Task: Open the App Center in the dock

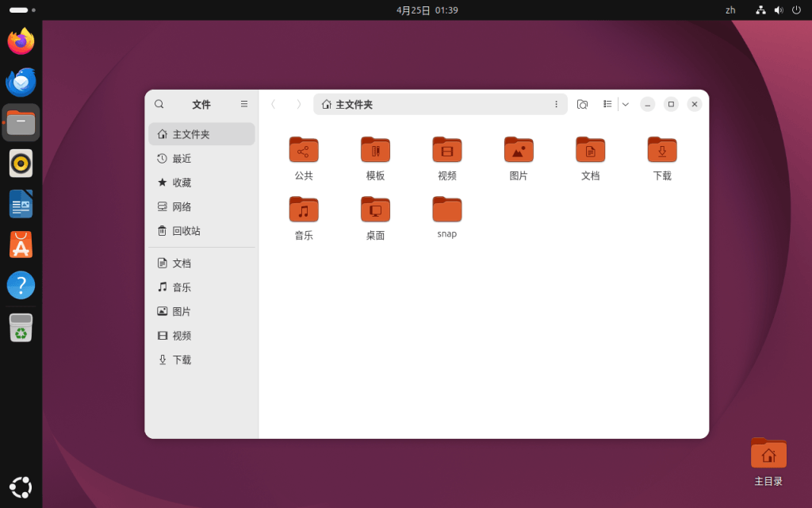Action: coord(21,244)
